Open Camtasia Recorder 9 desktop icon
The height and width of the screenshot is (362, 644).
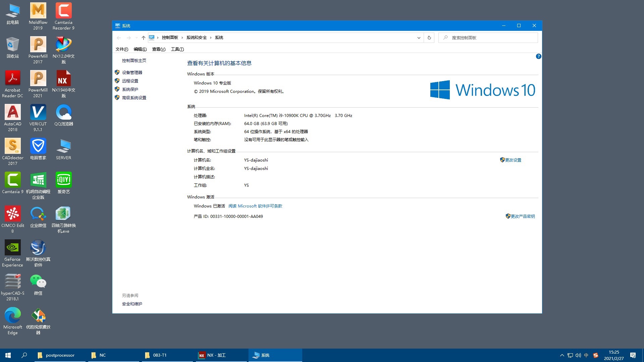[63, 16]
